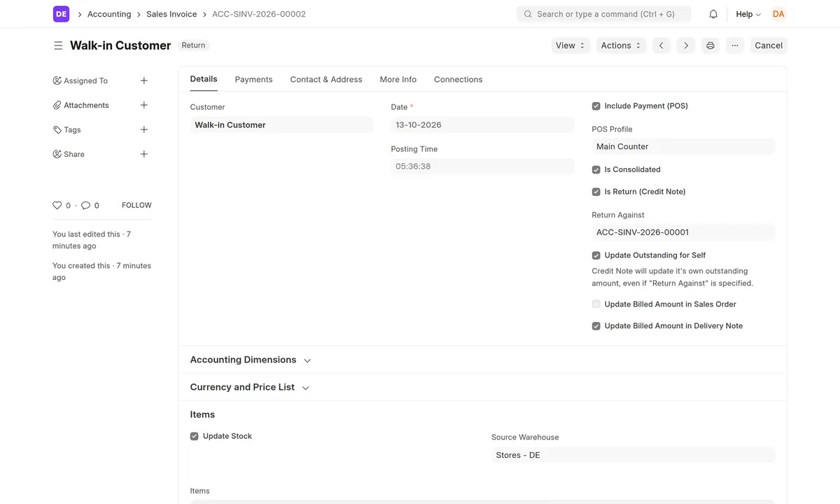Open the DA user avatar menu
Screen dimensions: 840x504
point(778,14)
